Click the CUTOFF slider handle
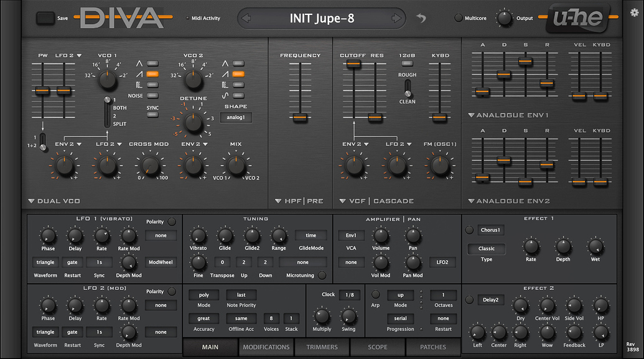 click(x=353, y=63)
